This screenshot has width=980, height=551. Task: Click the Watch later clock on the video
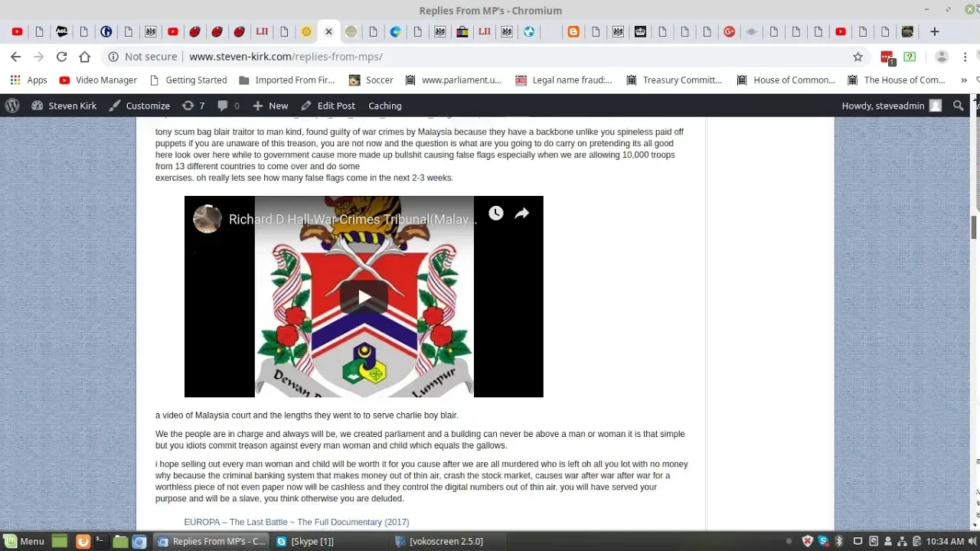point(496,214)
